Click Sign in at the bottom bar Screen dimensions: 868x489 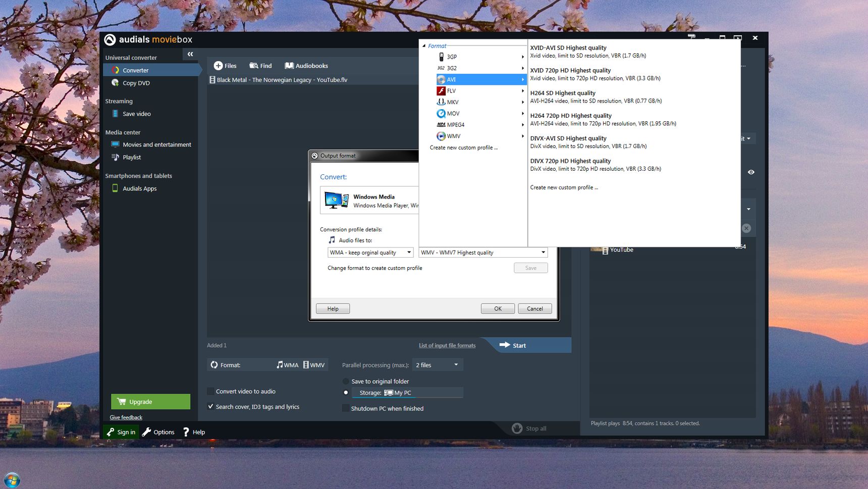(121, 432)
